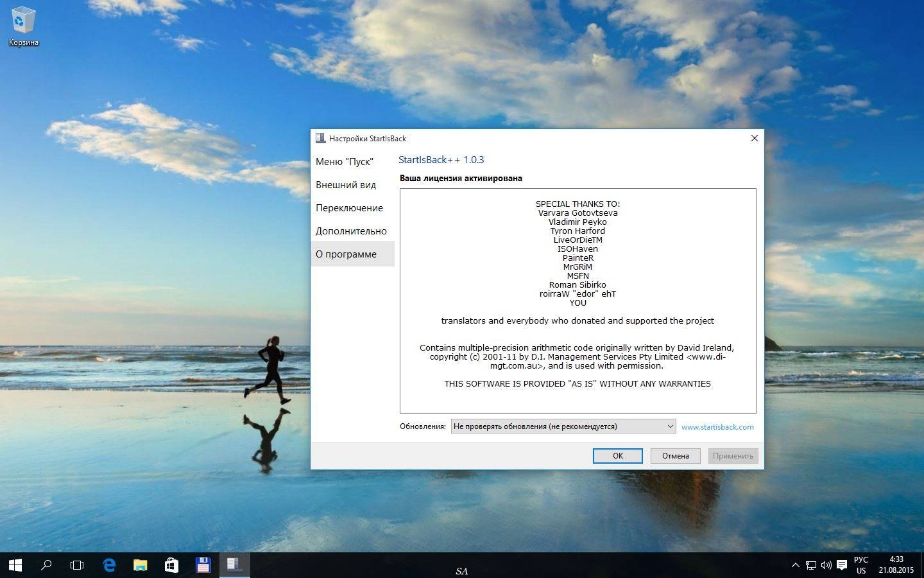Show hidden tray icons chevron
The image size is (924, 578).
(x=796, y=565)
